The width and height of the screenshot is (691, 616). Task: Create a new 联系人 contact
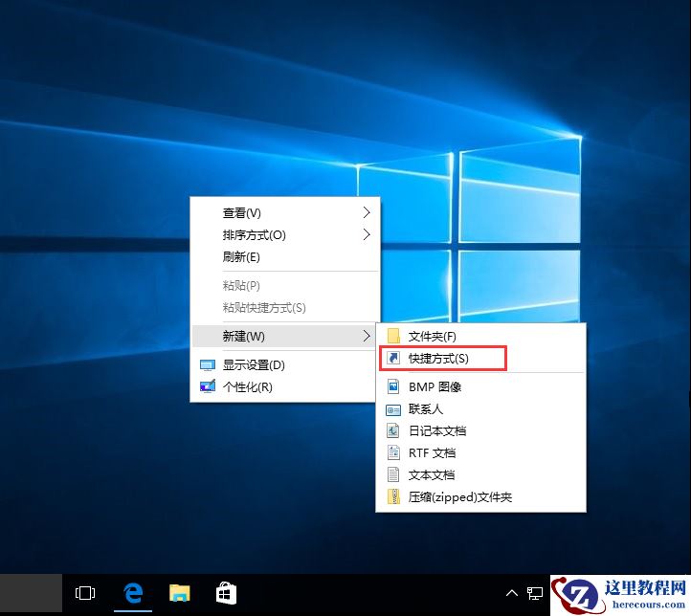click(480, 409)
